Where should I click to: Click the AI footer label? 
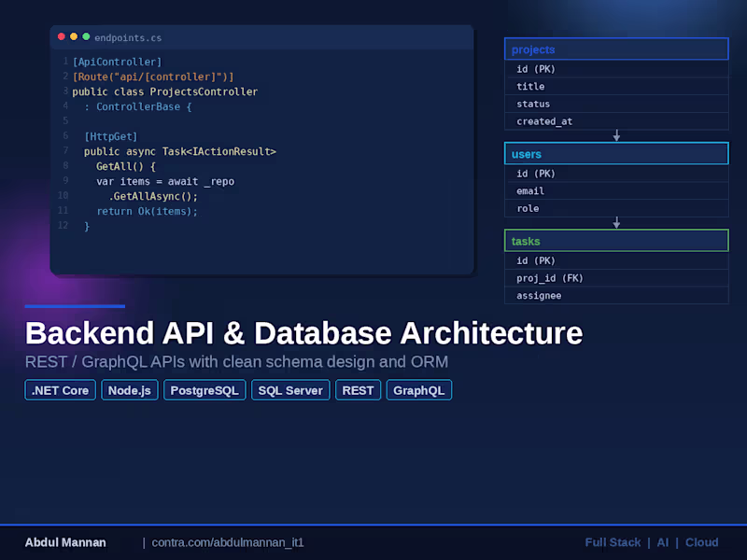click(663, 542)
